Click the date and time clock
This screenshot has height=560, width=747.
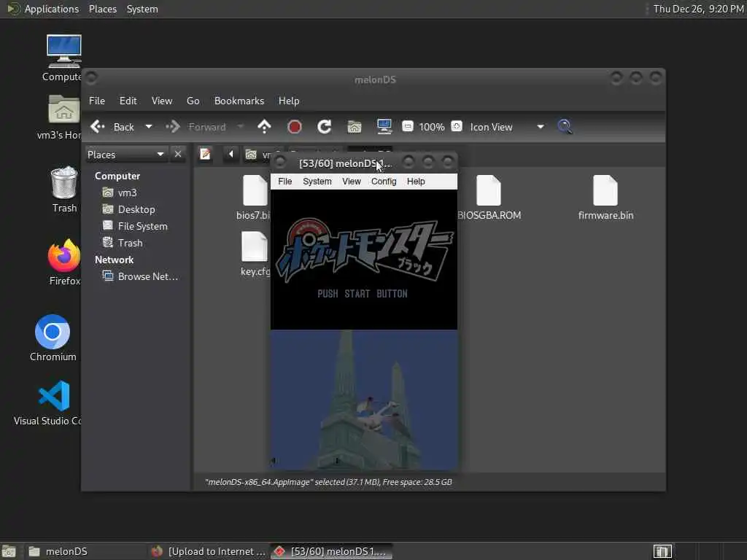698,9
